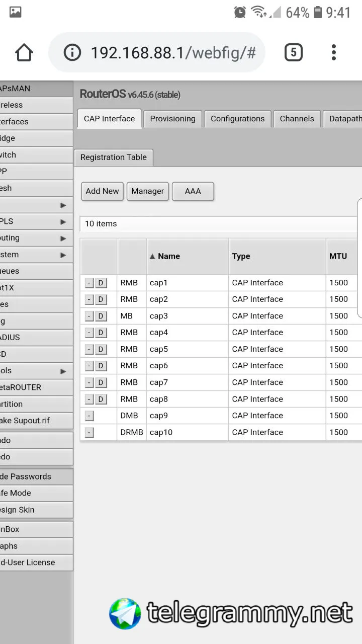Click the minus button for cap3
362x644 pixels.
[89, 316]
